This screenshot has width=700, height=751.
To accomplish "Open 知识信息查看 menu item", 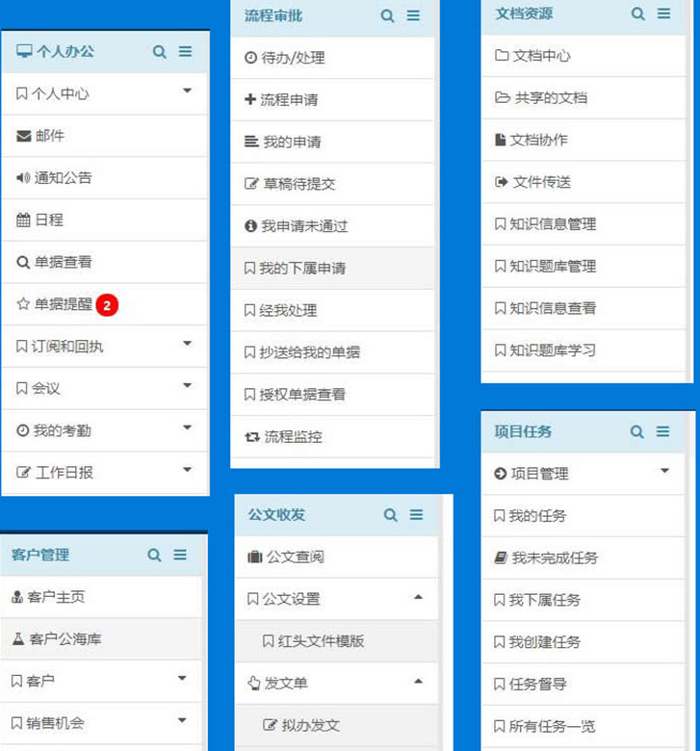I will pyautogui.click(x=583, y=308).
